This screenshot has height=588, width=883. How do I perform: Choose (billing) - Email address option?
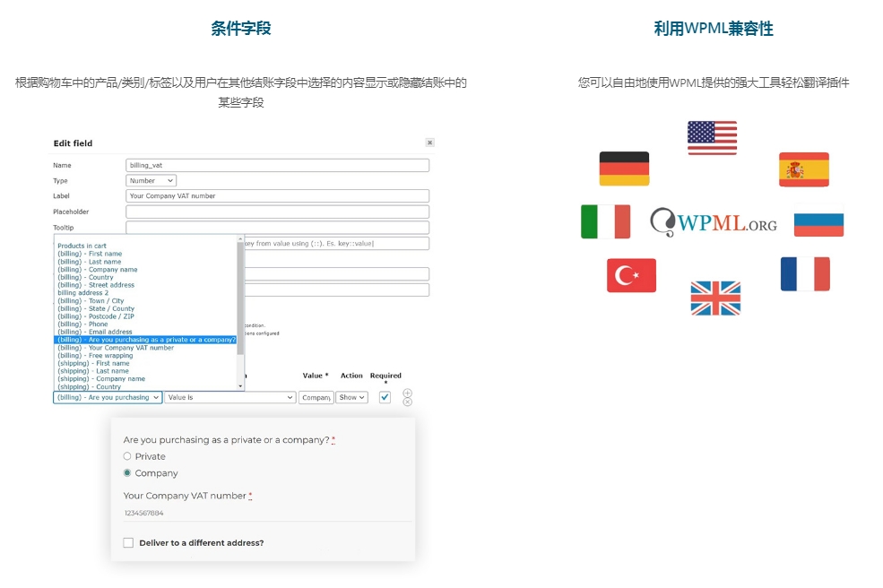(95, 332)
